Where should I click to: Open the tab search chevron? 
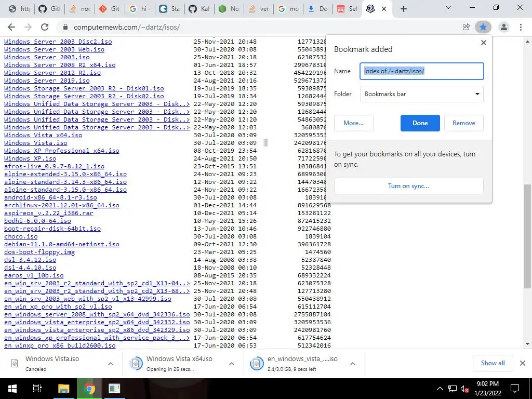(448, 7)
